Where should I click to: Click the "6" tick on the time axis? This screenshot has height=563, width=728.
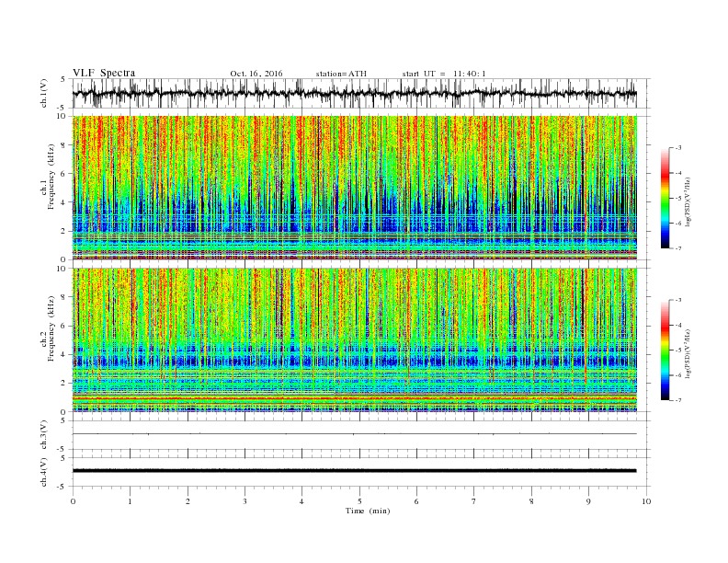point(416,501)
